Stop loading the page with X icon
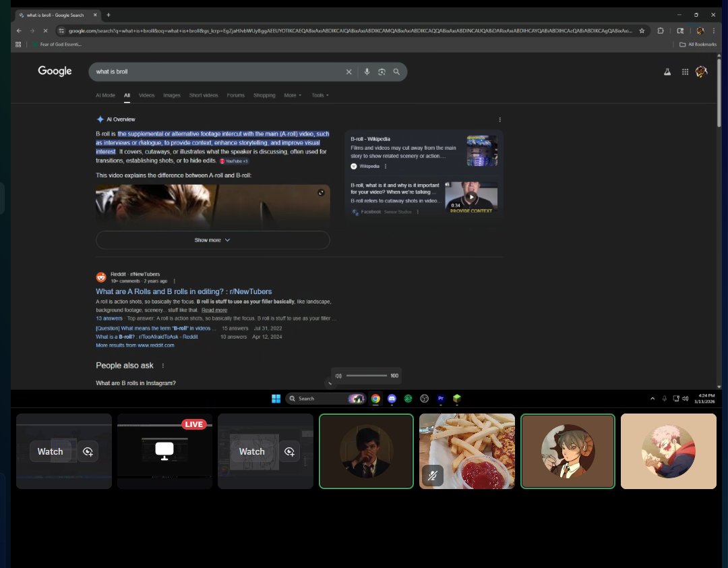 point(45,30)
